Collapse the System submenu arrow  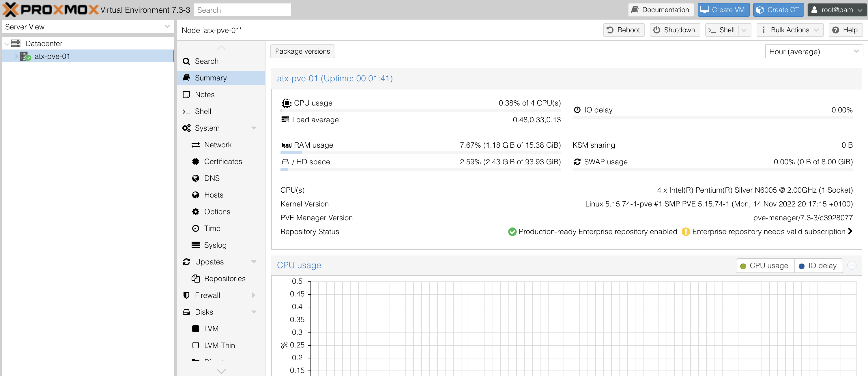point(254,128)
